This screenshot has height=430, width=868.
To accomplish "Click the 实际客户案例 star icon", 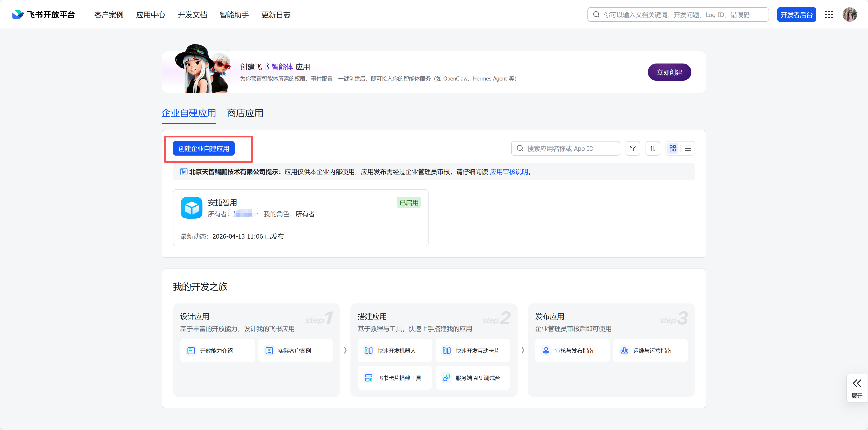I will coord(269,351).
